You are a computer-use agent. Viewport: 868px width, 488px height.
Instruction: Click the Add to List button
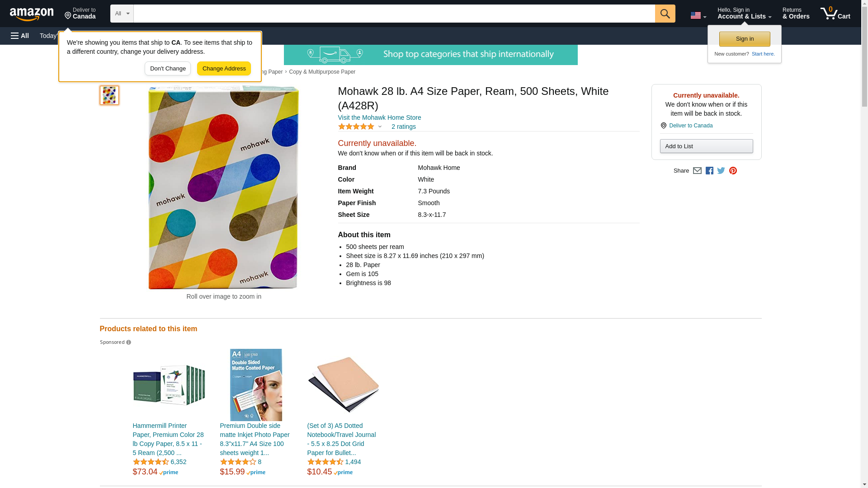tap(706, 146)
